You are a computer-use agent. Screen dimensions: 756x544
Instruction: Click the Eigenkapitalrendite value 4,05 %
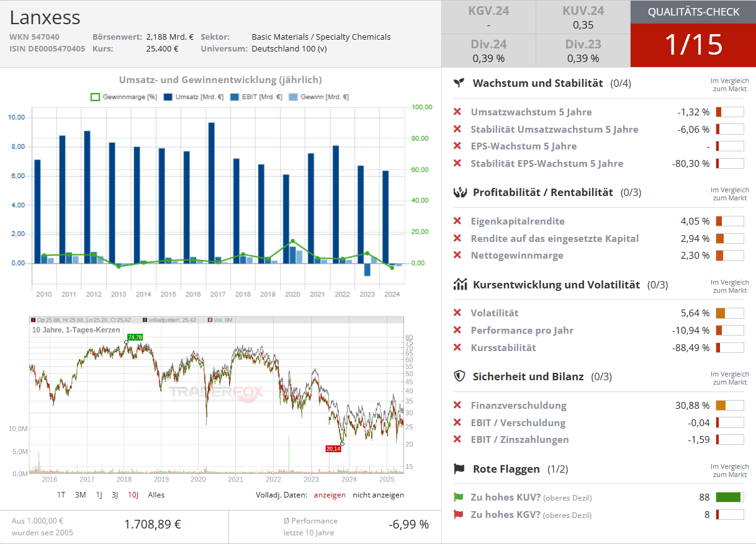(x=695, y=221)
